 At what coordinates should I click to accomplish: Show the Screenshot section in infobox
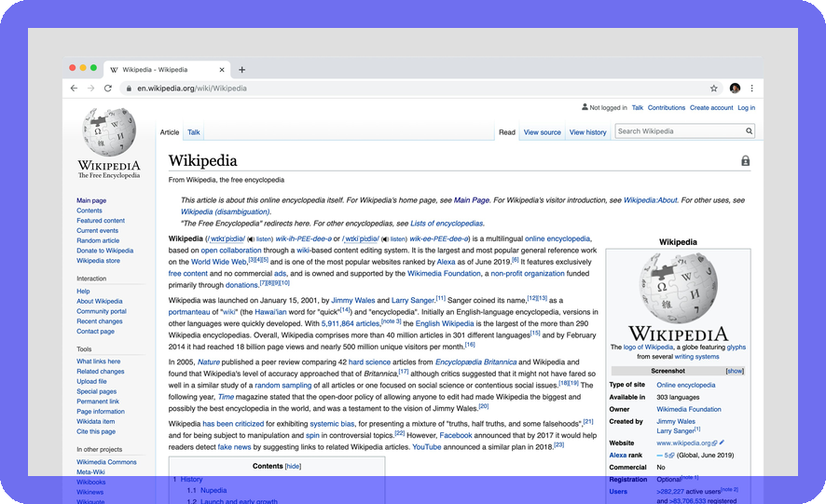click(735, 372)
